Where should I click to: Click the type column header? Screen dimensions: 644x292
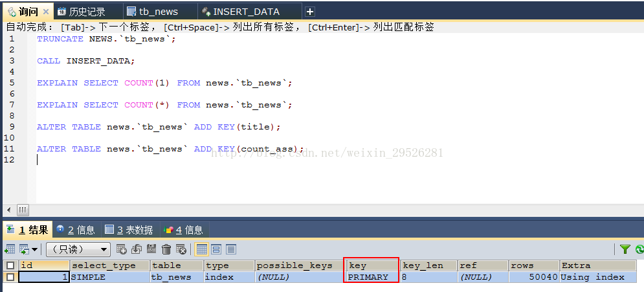(x=230, y=265)
